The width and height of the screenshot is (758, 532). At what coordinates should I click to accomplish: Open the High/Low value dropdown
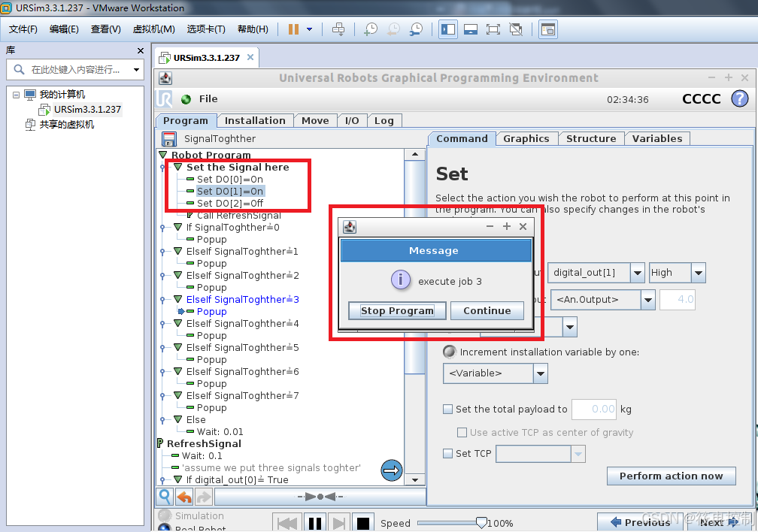click(x=698, y=273)
